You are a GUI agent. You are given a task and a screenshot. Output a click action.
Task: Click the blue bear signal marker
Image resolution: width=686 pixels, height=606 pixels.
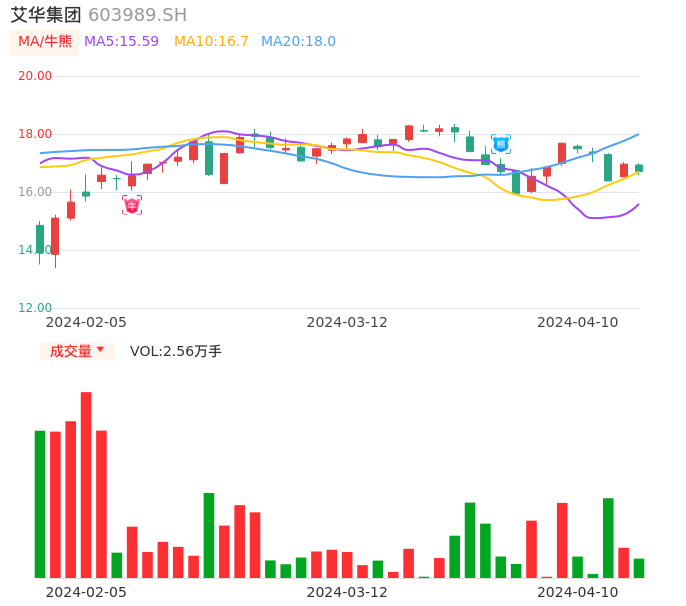(501, 144)
